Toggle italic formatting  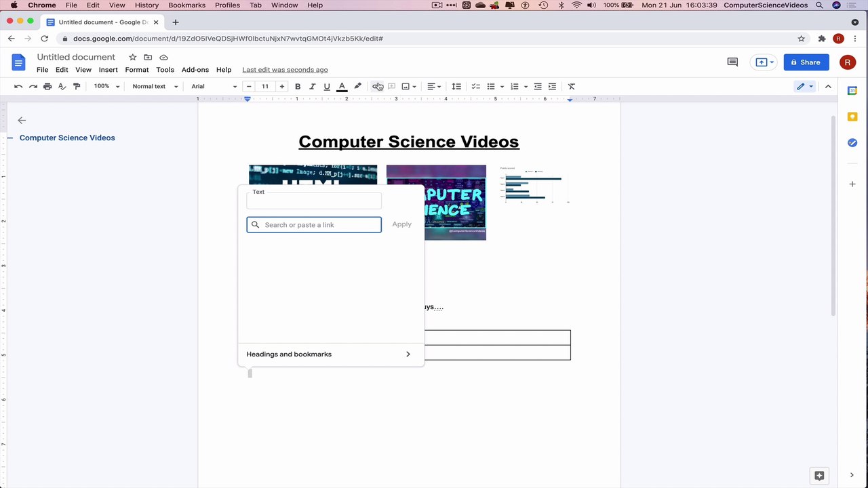pos(312,86)
